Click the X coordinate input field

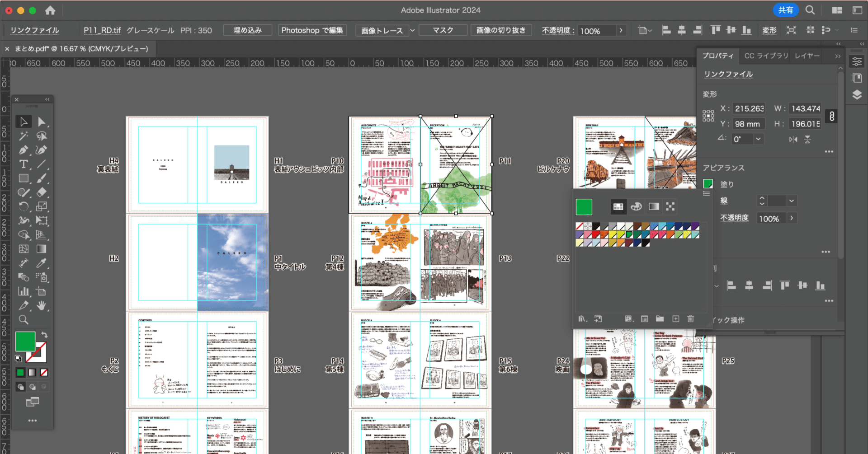click(749, 108)
